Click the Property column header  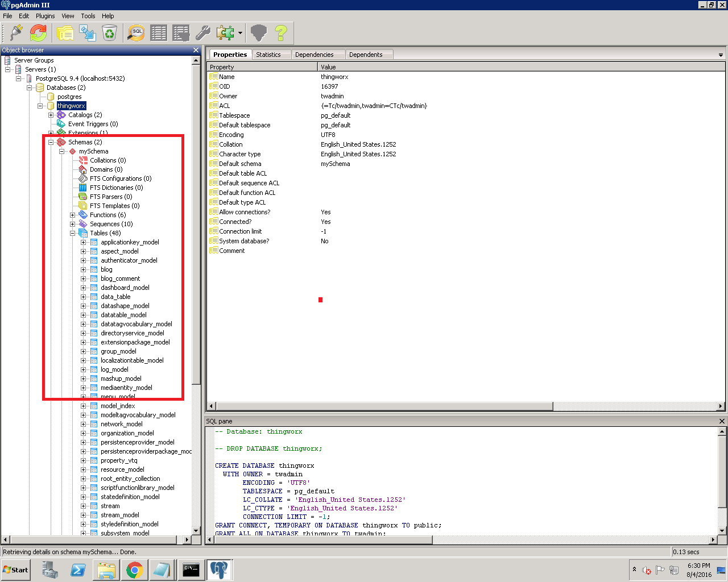(x=262, y=67)
